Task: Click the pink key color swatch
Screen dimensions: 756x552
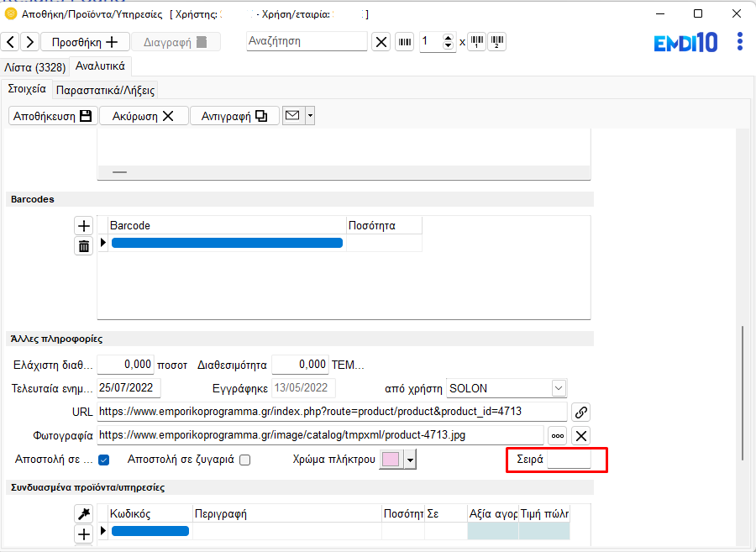Action: 391,460
